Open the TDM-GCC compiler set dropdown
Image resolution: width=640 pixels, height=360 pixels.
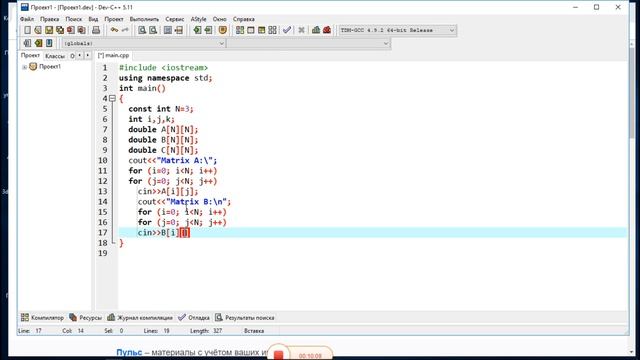click(x=398, y=30)
